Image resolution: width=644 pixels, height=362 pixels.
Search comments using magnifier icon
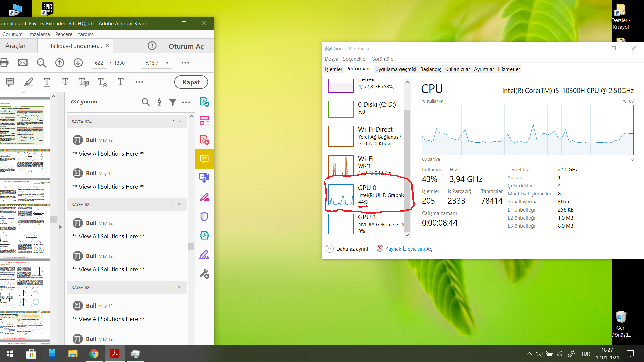[145, 102]
